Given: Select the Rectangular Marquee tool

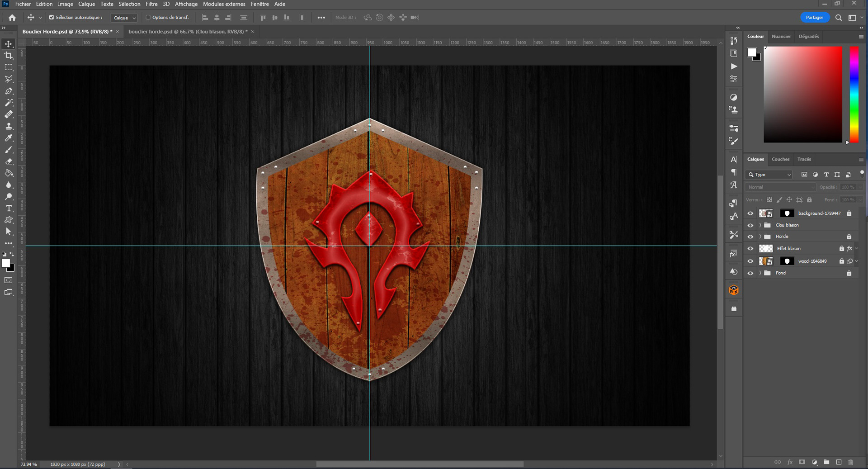Looking at the screenshot, I should [9, 67].
